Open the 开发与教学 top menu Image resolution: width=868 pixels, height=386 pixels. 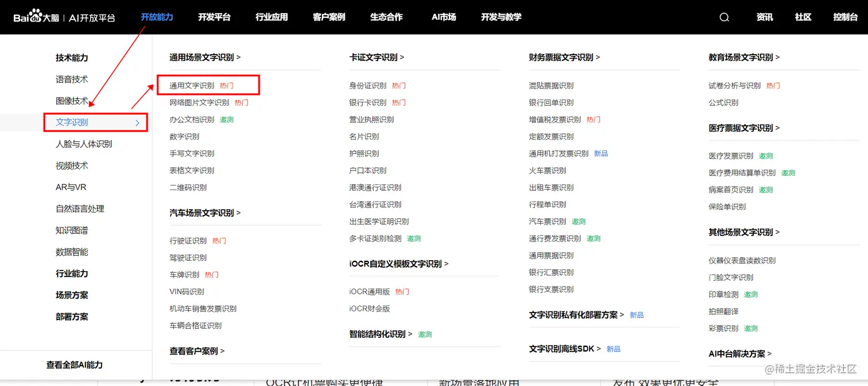501,17
